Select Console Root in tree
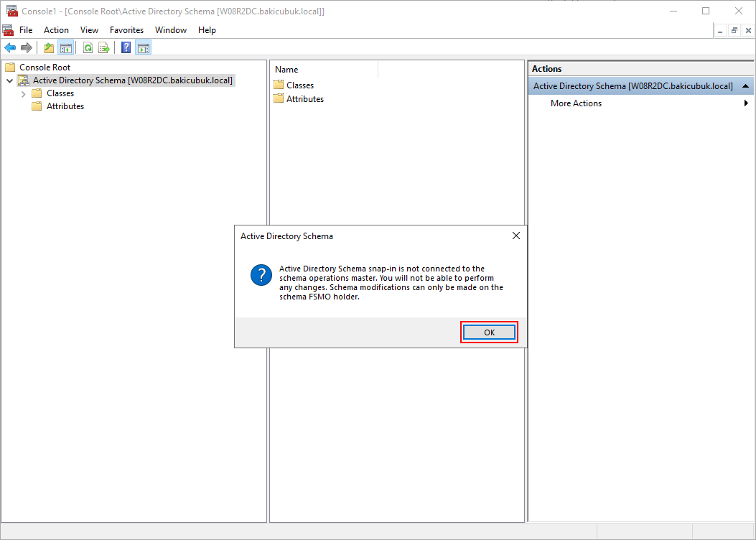The width and height of the screenshot is (756, 540). (45, 67)
